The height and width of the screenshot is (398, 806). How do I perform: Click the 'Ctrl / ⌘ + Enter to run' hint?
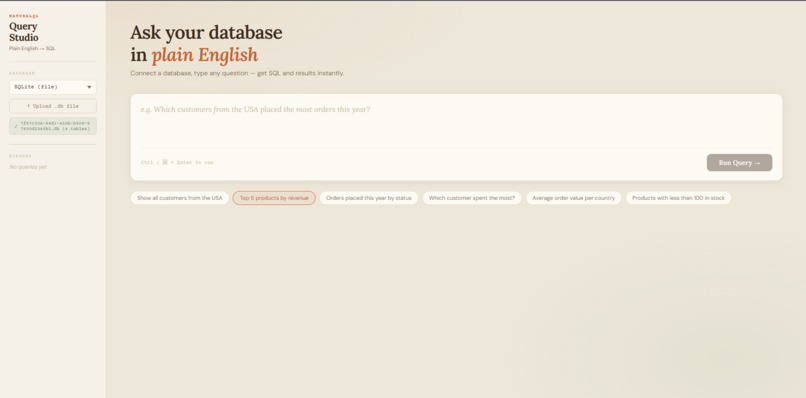177,162
